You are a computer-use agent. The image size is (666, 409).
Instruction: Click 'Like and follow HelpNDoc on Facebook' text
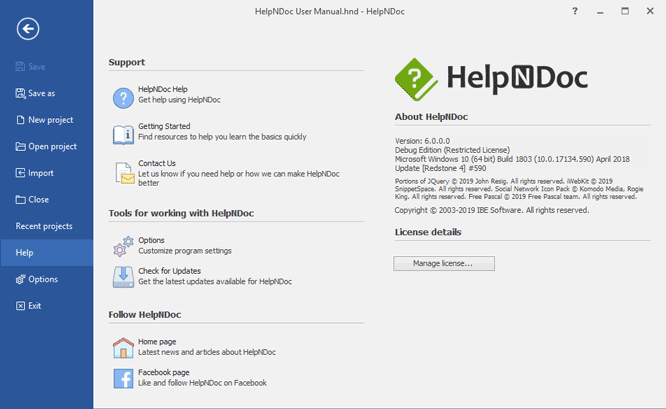202,383
